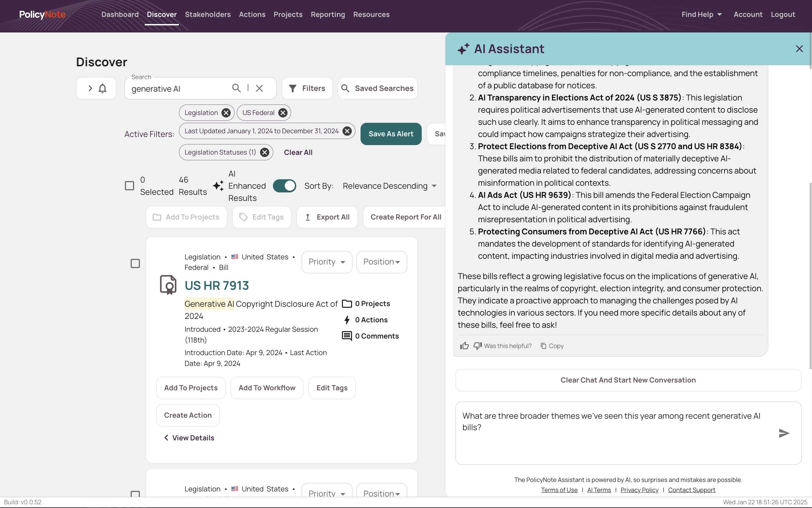The width and height of the screenshot is (812, 508).
Task: Click the thumbs up helpful icon
Action: coord(464,346)
